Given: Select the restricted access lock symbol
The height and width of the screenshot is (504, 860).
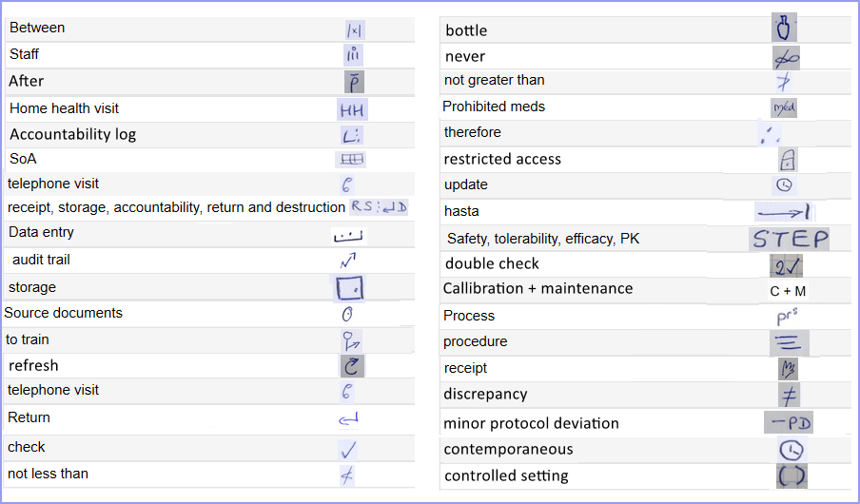Looking at the screenshot, I should pos(788,160).
